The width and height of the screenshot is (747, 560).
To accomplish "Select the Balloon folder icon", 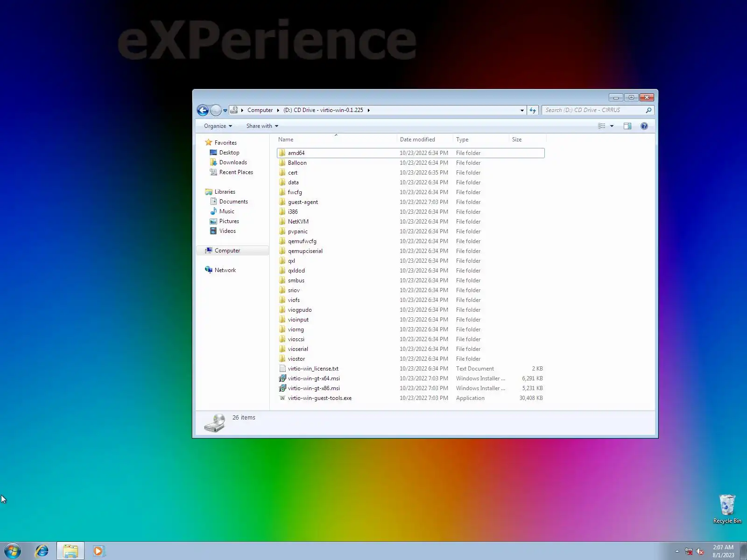I will (x=282, y=162).
